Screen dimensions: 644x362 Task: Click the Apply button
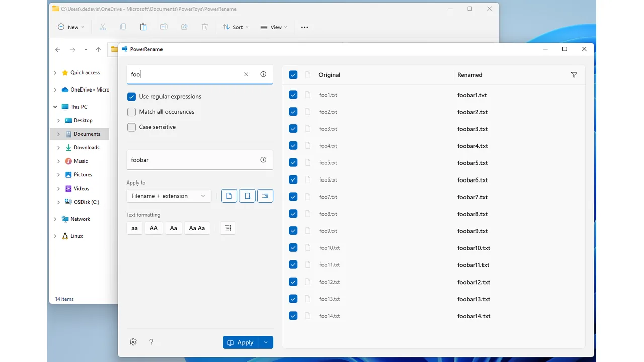(x=241, y=342)
